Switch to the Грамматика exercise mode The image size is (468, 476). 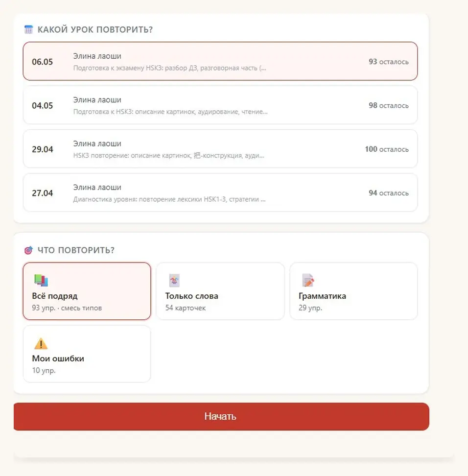(353, 291)
